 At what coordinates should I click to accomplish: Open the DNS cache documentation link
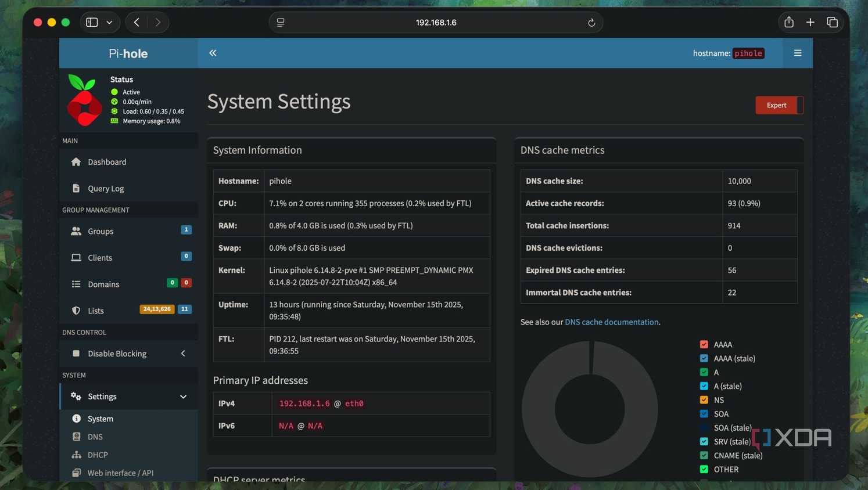coord(612,322)
